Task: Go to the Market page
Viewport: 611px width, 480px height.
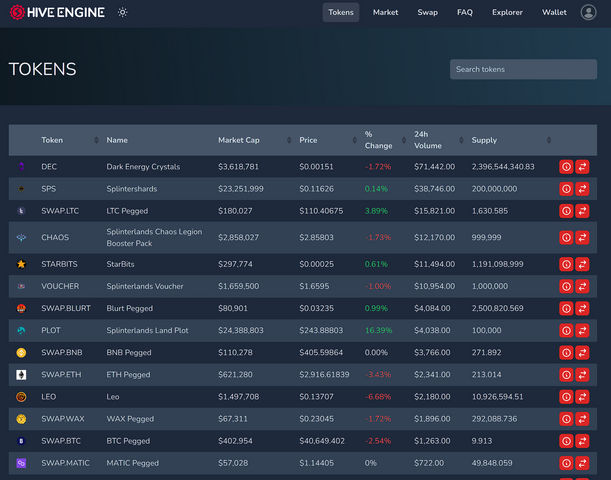Action: pos(385,12)
